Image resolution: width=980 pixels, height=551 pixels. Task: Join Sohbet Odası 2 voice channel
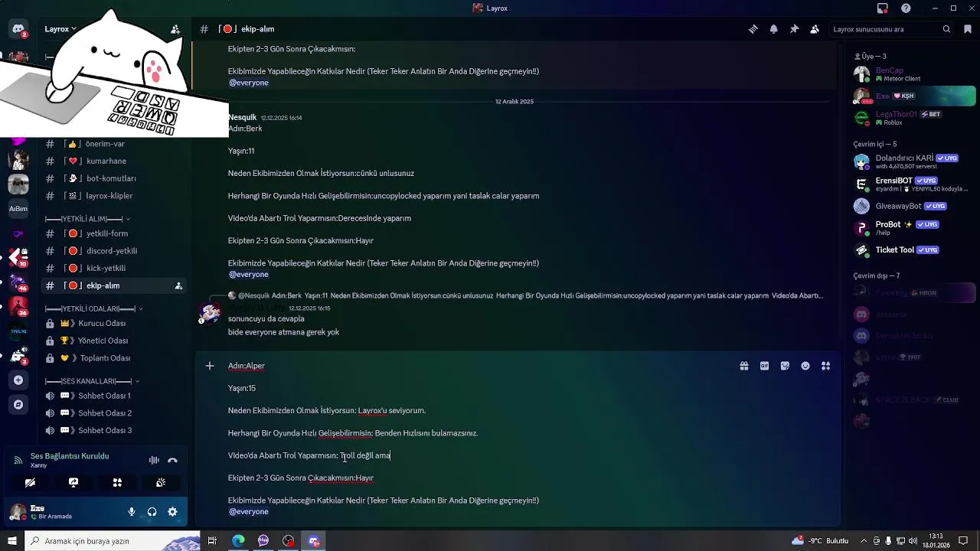(x=114, y=413)
